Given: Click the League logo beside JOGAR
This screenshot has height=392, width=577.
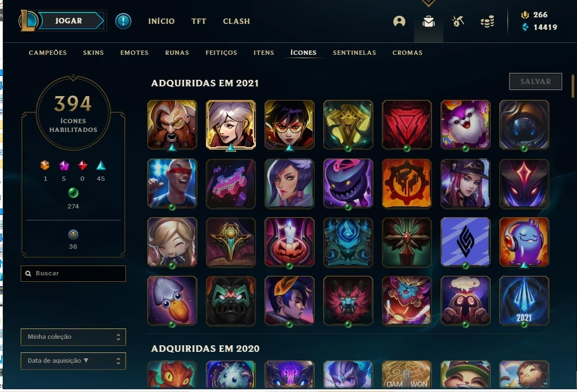Looking at the screenshot, I should coord(28,21).
